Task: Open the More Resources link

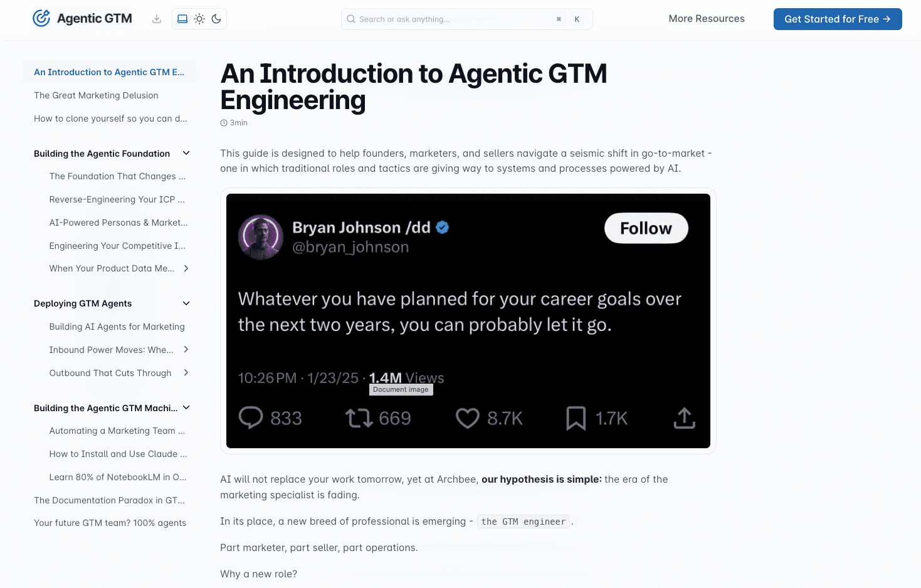Action: [707, 19]
